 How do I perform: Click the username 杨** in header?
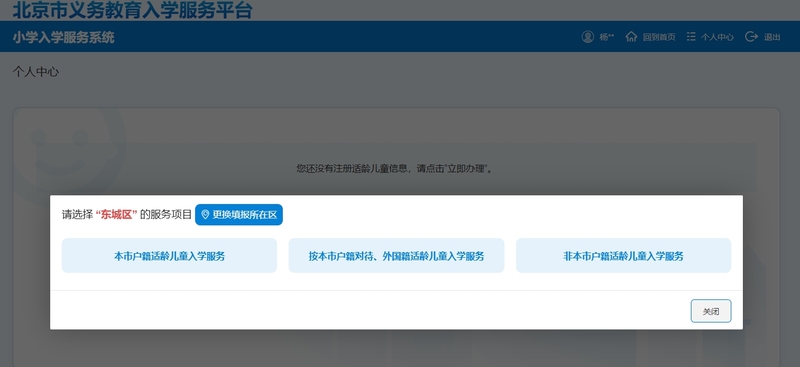coord(607,37)
